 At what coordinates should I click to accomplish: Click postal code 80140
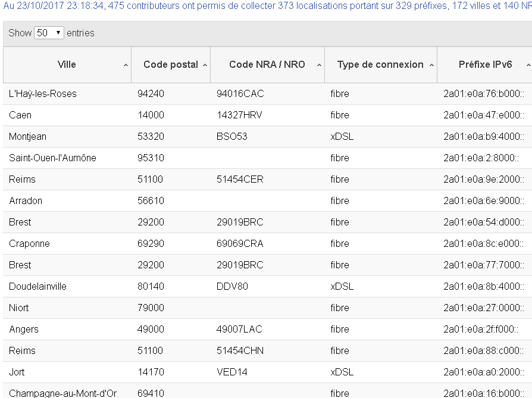pos(151,286)
